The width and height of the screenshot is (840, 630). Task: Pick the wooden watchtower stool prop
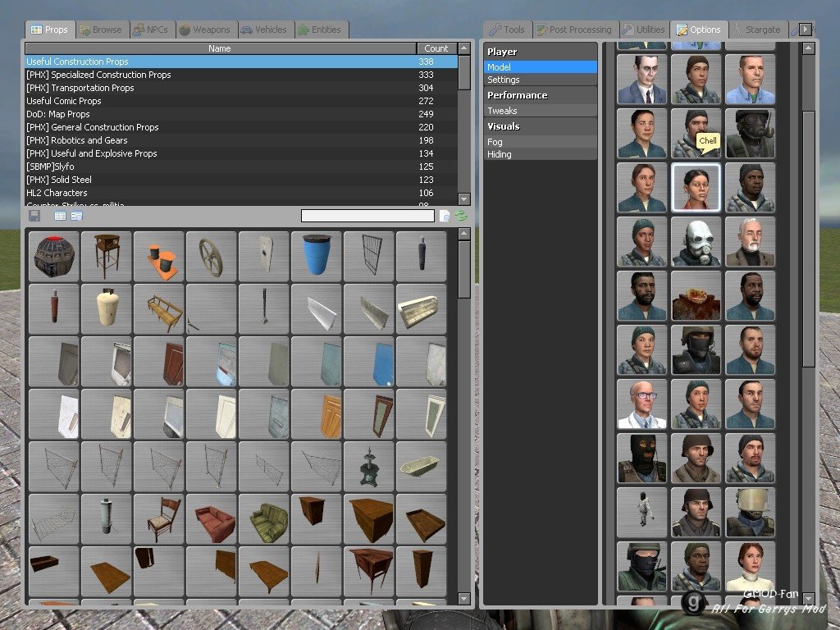(106, 256)
